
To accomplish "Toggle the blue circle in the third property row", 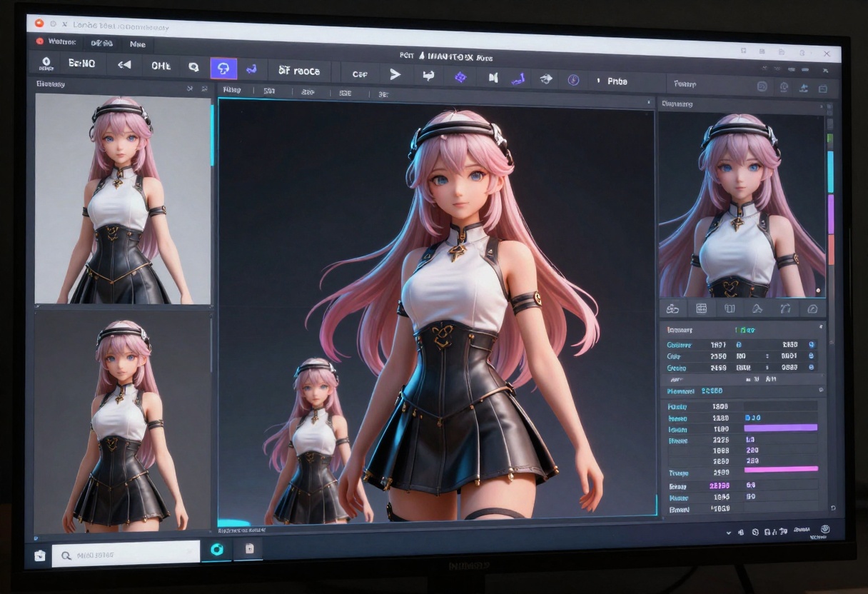I will coord(811,367).
